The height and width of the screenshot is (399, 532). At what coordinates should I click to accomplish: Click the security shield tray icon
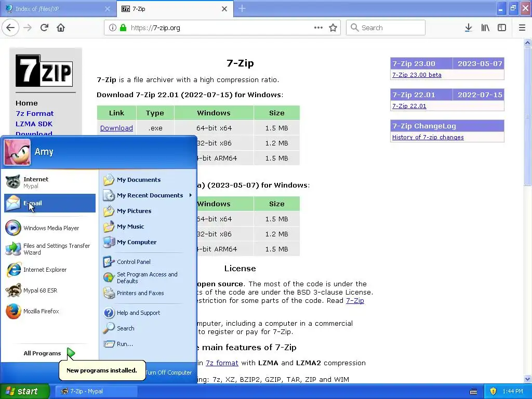(x=494, y=391)
